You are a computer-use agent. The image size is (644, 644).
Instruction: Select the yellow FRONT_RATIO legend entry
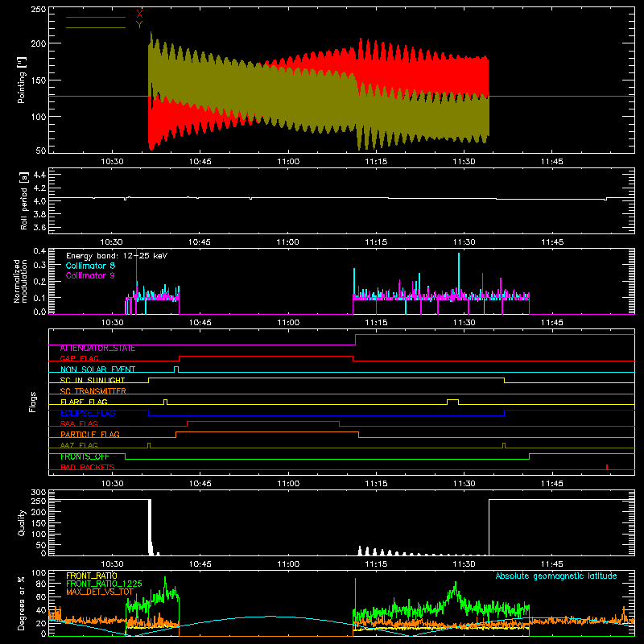[x=92, y=576]
